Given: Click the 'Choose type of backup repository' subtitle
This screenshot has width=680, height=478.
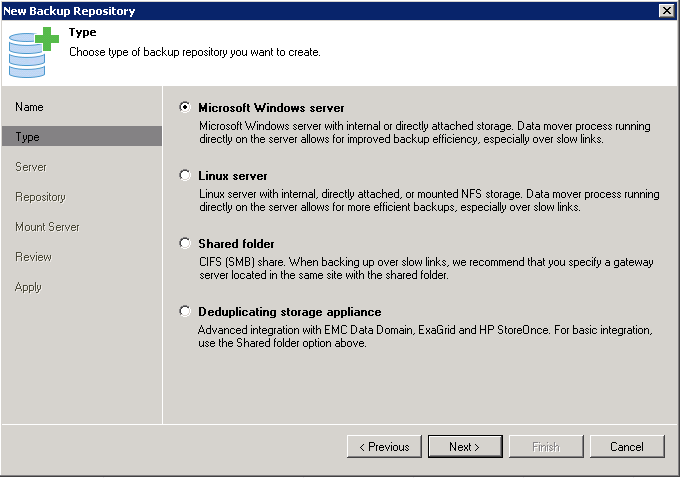Looking at the screenshot, I should pos(194,51).
